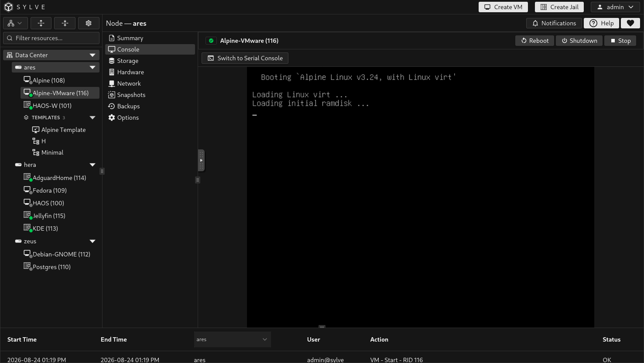Open the Network tab
Viewport: 644px width, 363px height.
point(150,83)
